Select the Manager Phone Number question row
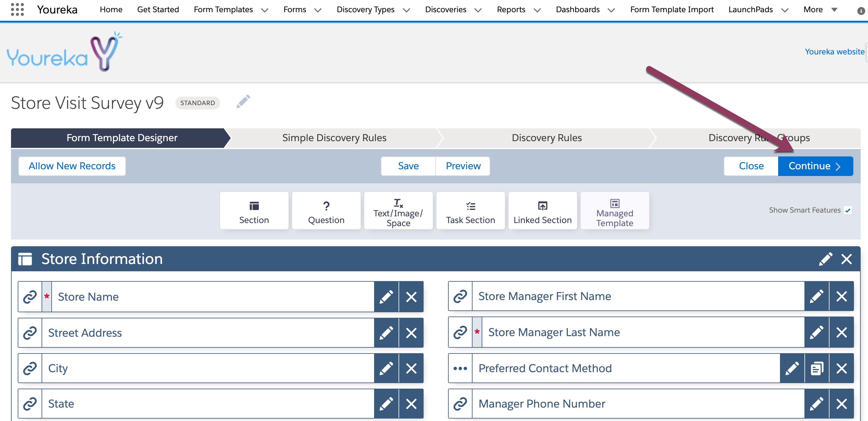The width and height of the screenshot is (868, 421). click(651, 404)
